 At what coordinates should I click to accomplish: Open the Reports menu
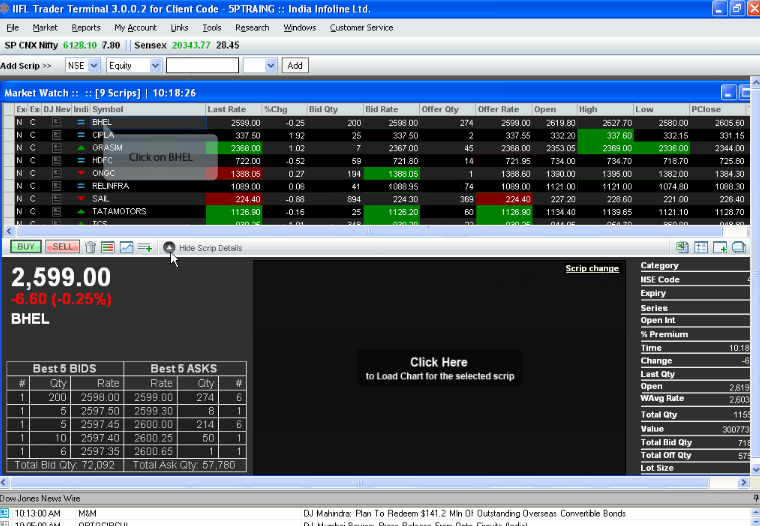[x=86, y=28]
